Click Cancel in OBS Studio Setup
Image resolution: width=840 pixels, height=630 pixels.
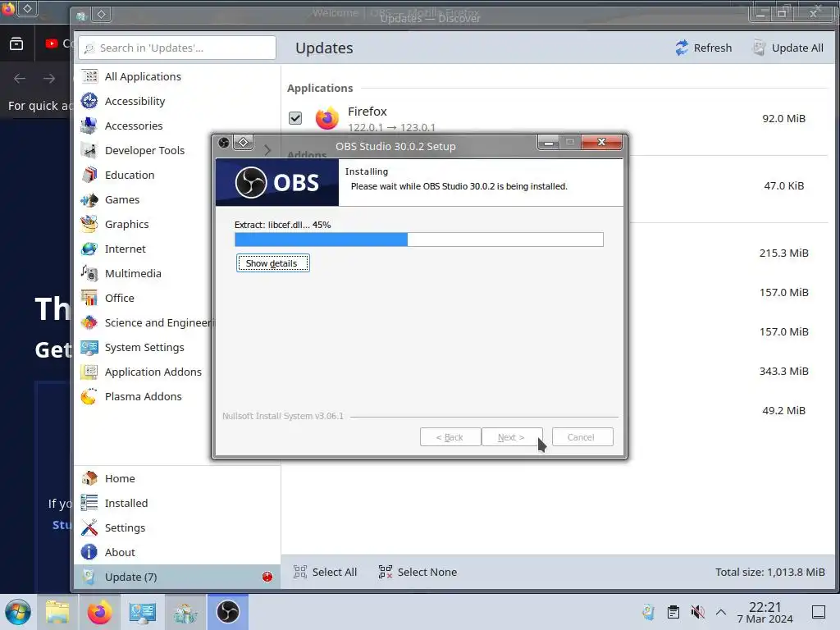(x=582, y=437)
